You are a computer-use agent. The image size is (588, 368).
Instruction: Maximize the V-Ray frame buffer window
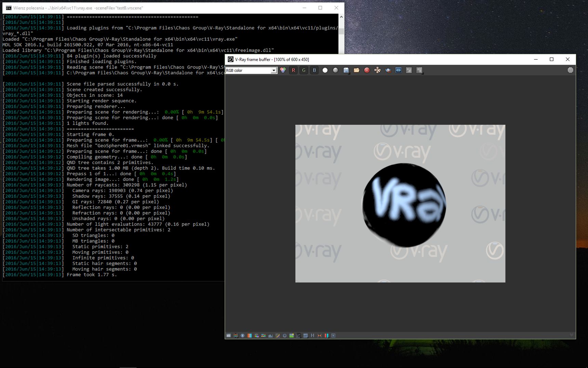tap(551, 59)
